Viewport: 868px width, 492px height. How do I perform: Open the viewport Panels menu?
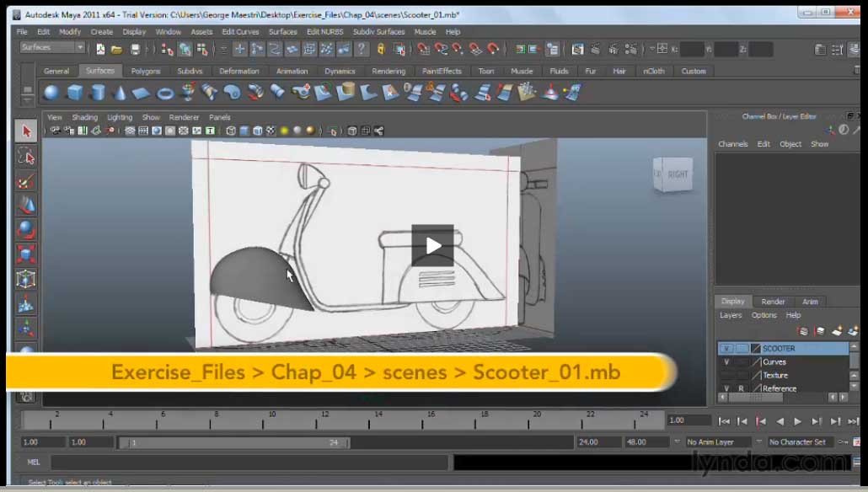tap(220, 117)
